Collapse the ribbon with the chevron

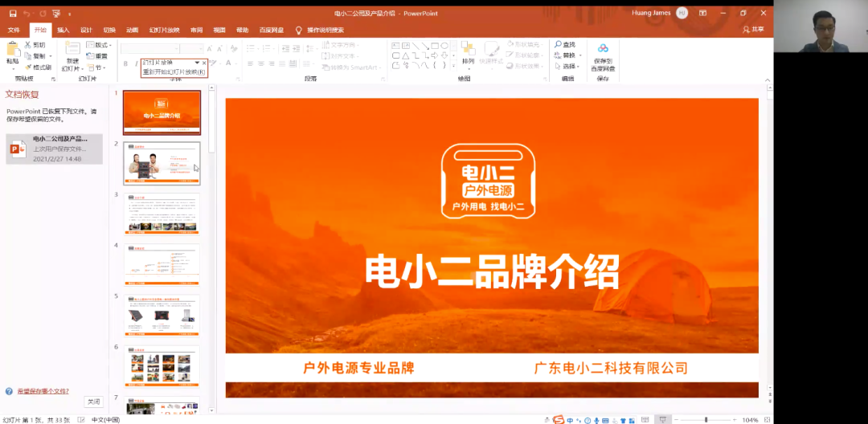(768, 79)
